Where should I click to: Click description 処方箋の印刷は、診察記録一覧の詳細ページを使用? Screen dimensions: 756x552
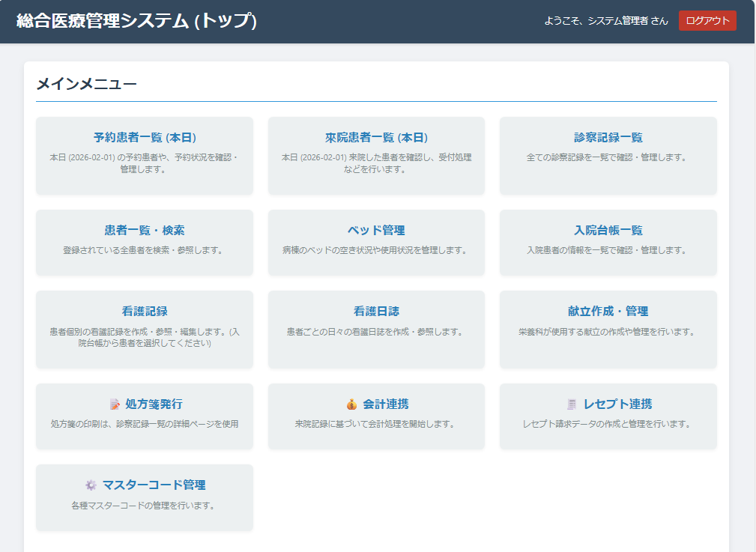pyautogui.click(x=145, y=424)
